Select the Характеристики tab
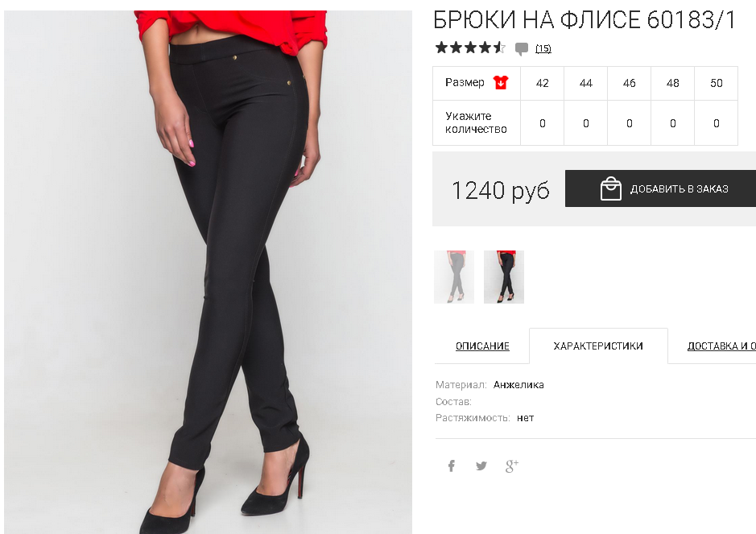Viewport: 756px width, 534px height. coord(598,346)
